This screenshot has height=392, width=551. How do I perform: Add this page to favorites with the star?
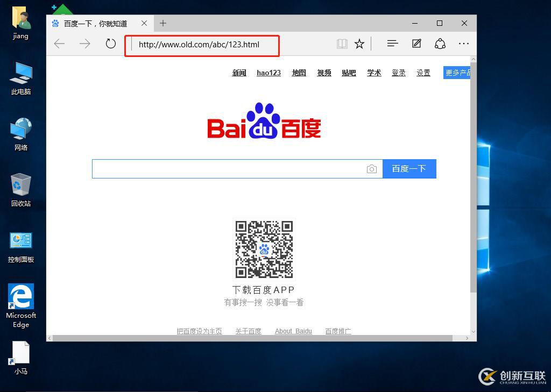(359, 44)
